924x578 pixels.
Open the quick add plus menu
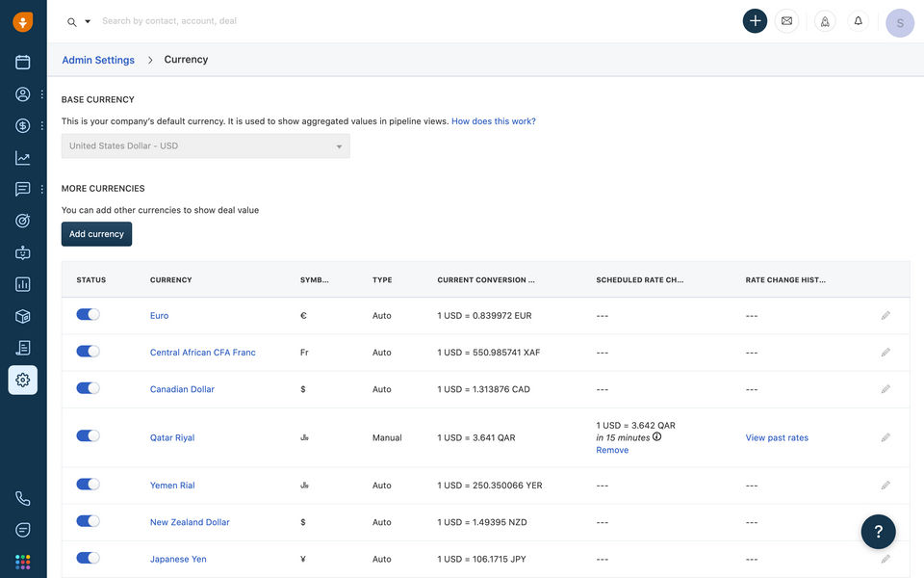(755, 21)
